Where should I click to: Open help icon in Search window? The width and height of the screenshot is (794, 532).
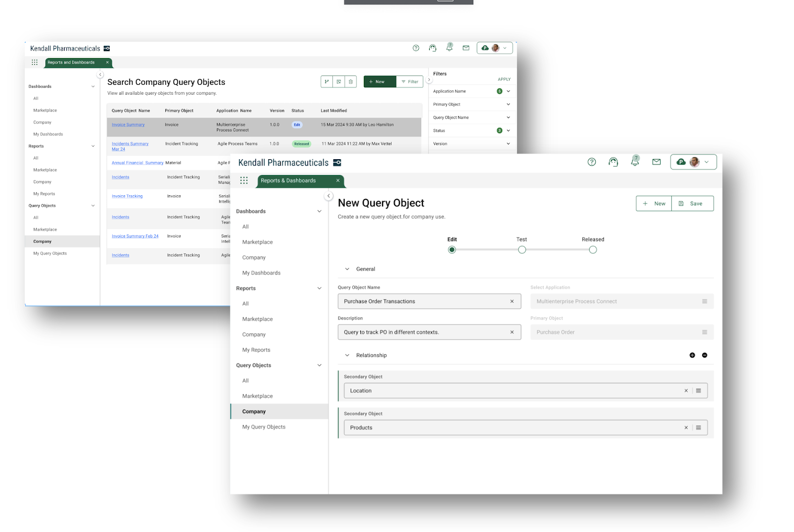(x=416, y=48)
